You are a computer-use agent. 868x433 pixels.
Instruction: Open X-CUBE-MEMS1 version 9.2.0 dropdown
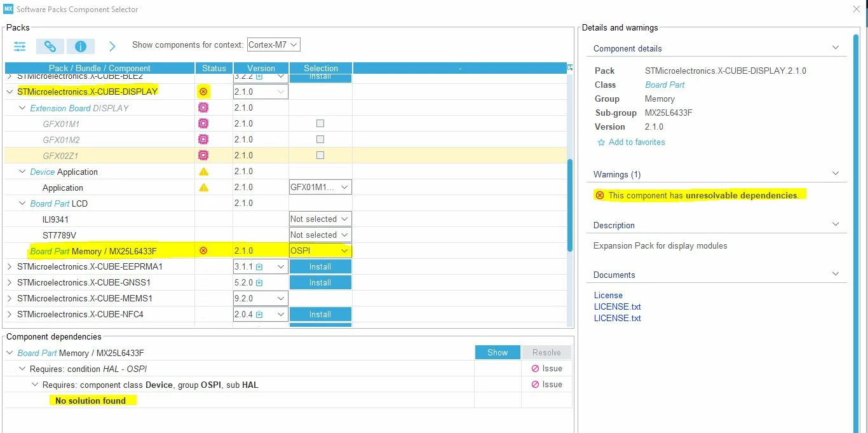point(261,298)
